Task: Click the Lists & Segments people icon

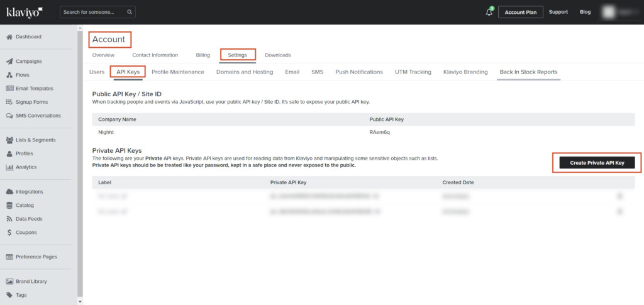Action: 9,140
